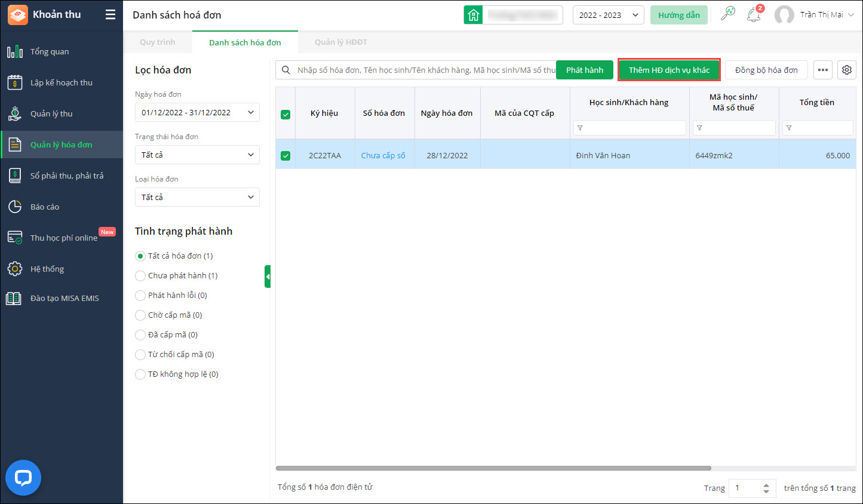This screenshot has height=504, width=863.
Task: Select TĐ không hợp lệ (0) radio option
Action: [140, 374]
